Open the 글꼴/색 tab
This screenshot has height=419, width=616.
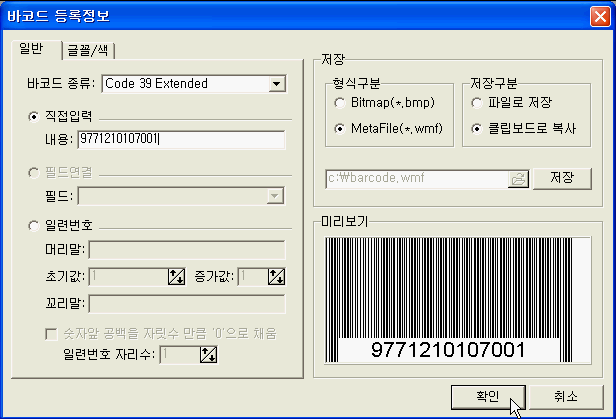pos(88,51)
